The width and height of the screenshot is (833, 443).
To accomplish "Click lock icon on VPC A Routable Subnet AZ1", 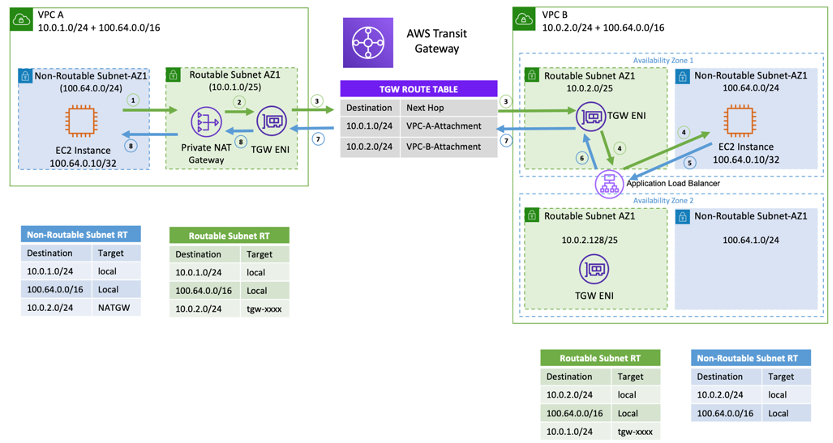I will point(172,74).
